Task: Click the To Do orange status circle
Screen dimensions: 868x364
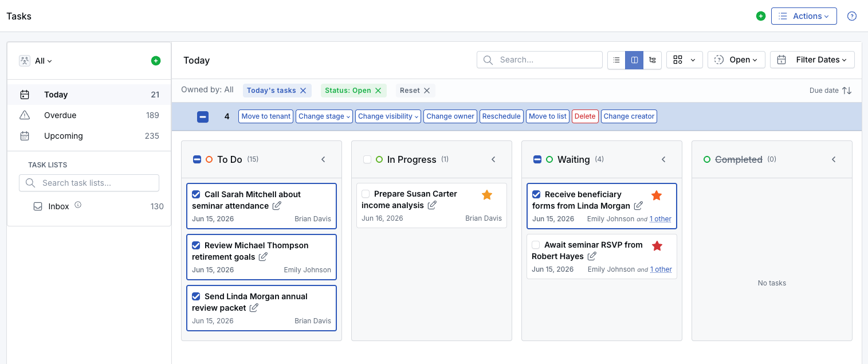Action: click(x=209, y=159)
